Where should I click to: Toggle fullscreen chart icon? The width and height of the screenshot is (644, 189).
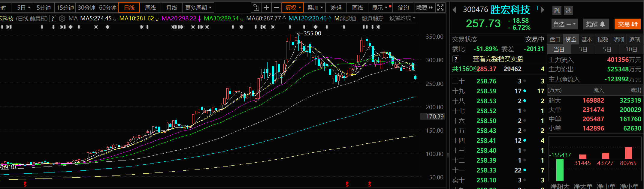(440, 7)
